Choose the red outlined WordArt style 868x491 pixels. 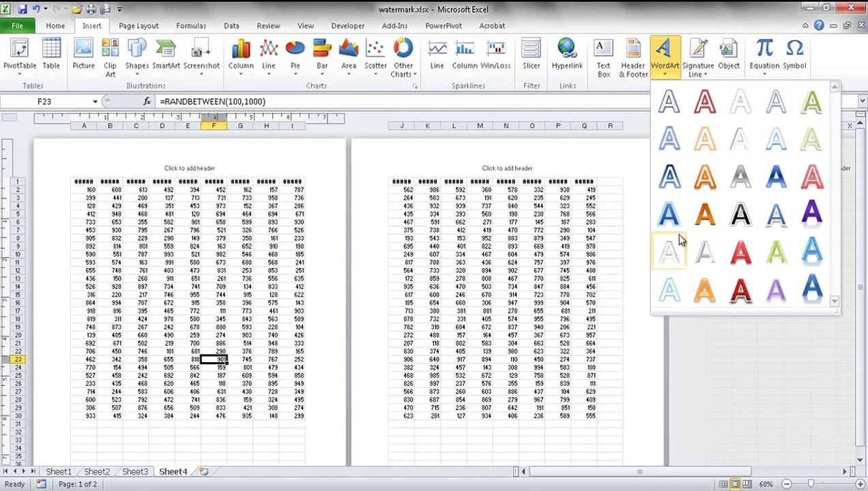click(705, 102)
